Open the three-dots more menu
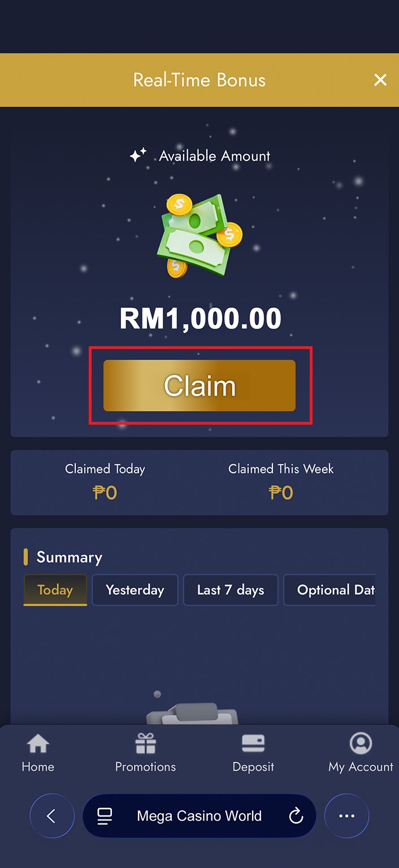 346,816
